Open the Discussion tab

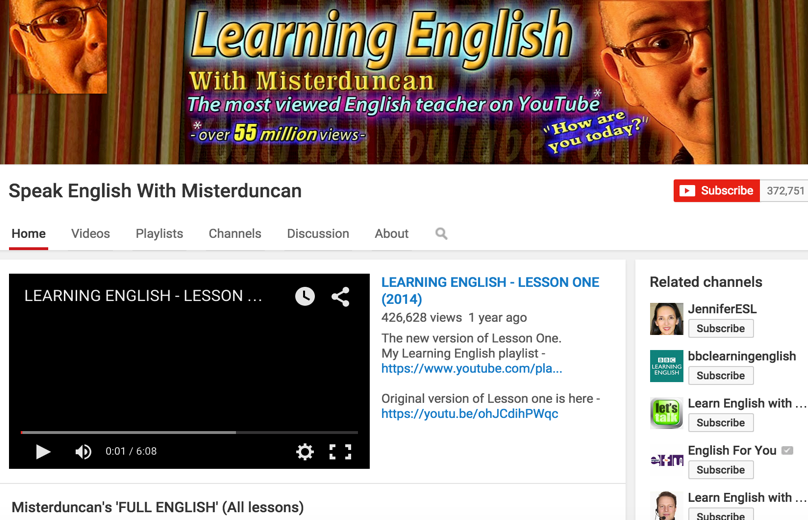point(318,233)
